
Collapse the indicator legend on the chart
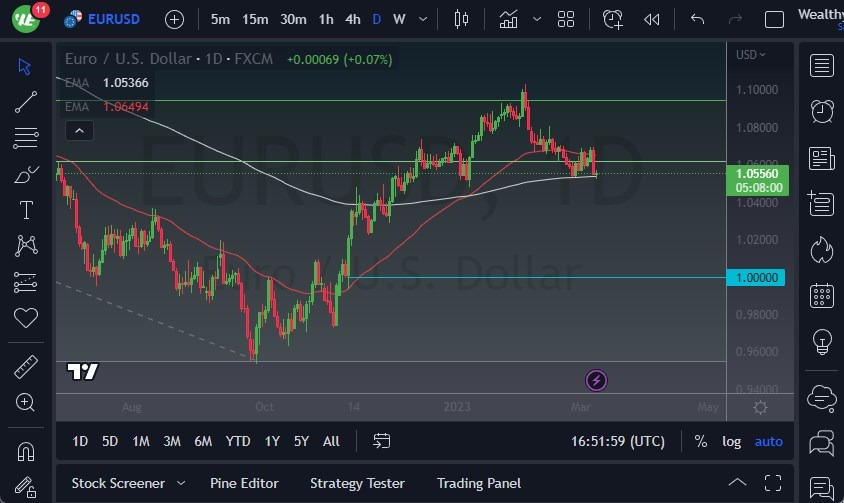click(x=79, y=130)
